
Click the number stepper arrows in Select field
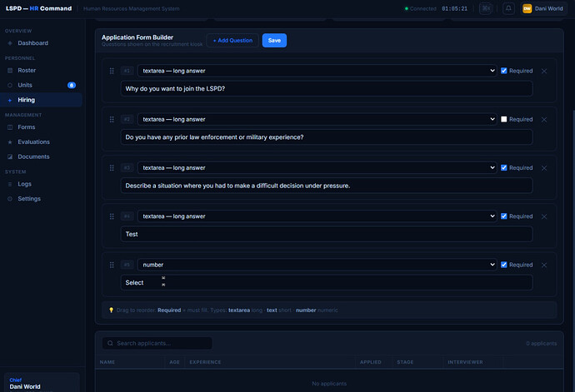tap(163, 281)
